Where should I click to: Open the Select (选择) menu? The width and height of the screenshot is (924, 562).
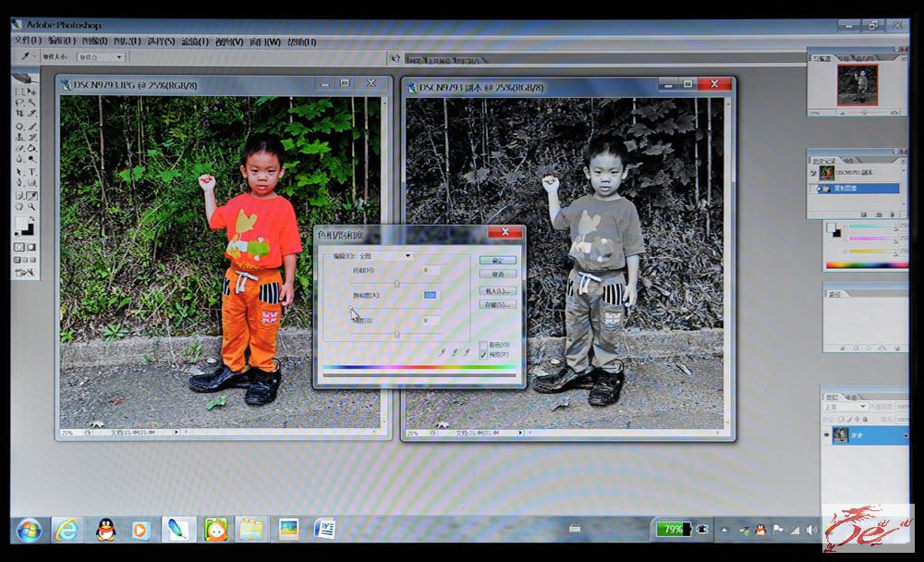[x=161, y=42]
